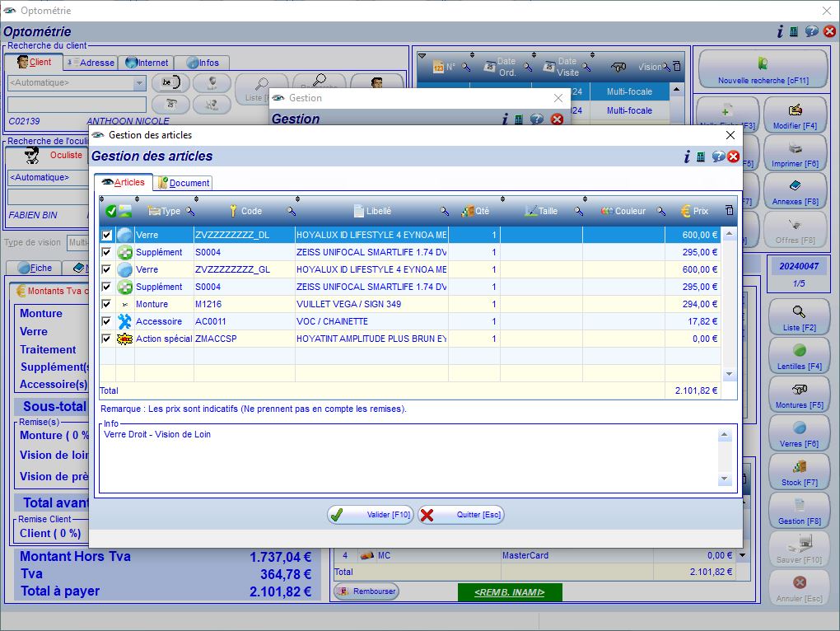The width and height of the screenshot is (840, 631).
Task: Click Liste [F2] button in right sidebar
Action: coord(800,318)
